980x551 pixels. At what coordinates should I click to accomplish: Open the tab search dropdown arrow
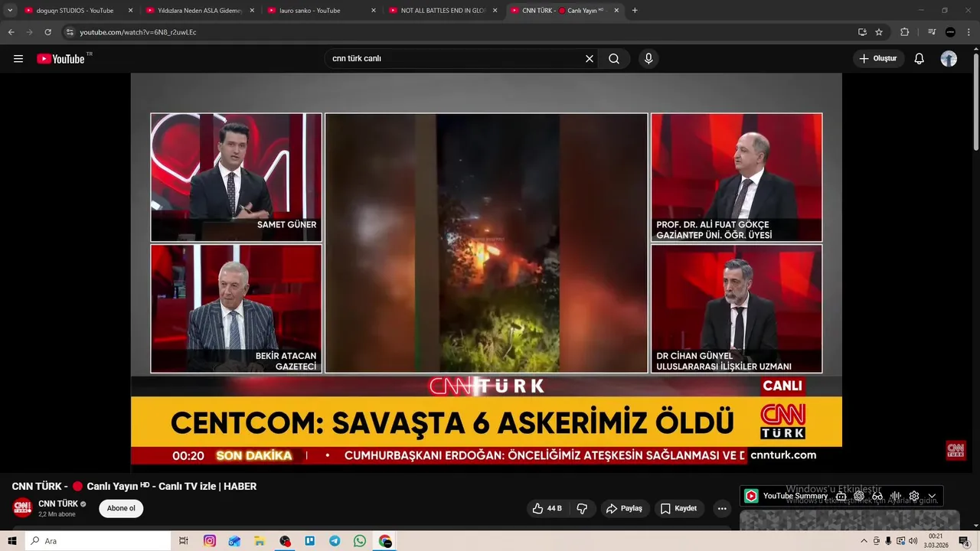[x=10, y=11]
